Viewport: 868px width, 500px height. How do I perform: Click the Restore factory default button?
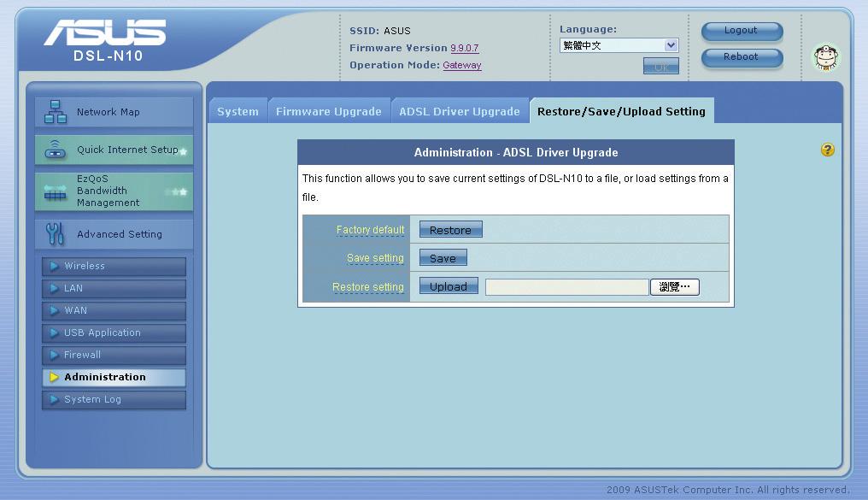(450, 230)
